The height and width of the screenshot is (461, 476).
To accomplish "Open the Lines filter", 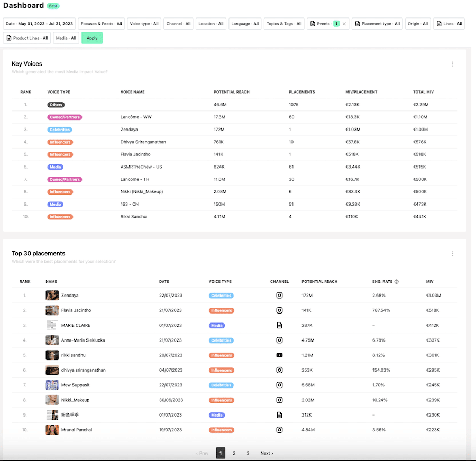I will click(x=449, y=24).
